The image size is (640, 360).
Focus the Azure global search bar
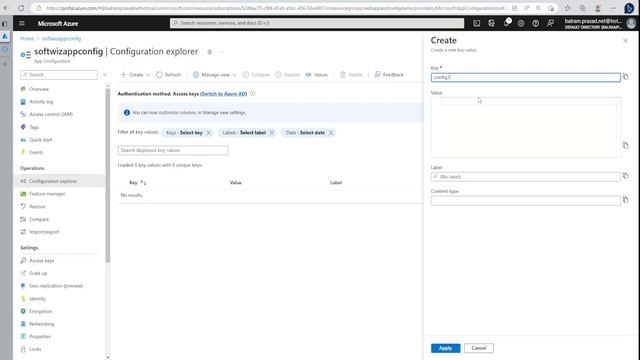[x=317, y=23]
